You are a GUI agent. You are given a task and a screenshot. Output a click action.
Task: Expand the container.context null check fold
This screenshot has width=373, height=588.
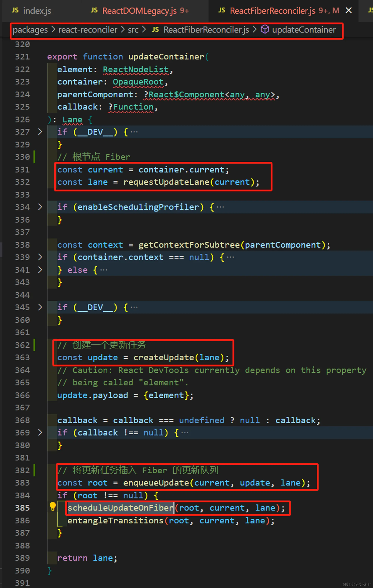40,257
